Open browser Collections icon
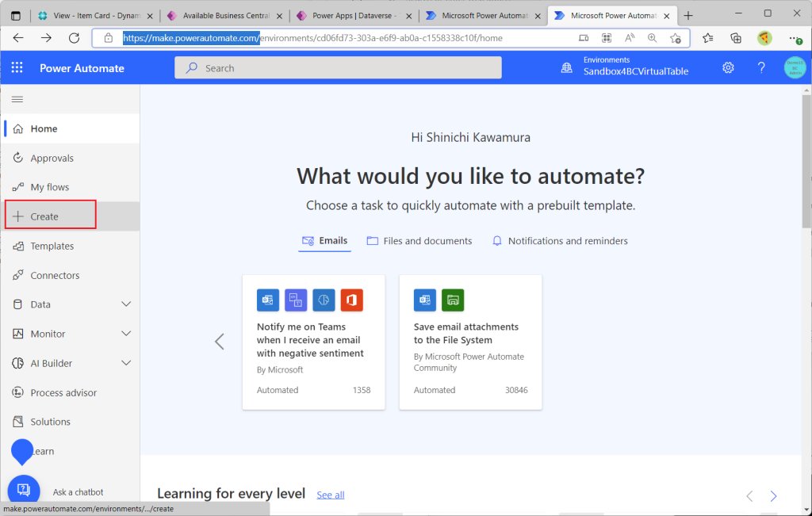The height and width of the screenshot is (516, 812). (736, 38)
